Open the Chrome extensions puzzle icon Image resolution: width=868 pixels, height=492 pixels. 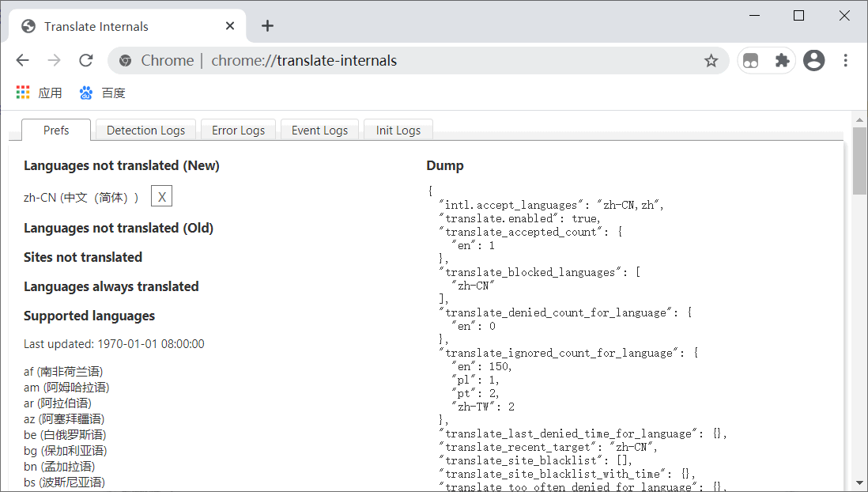(x=781, y=60)
